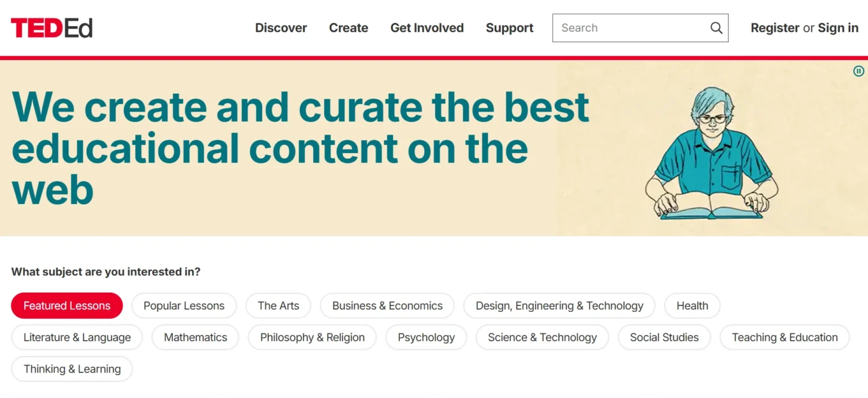Pick Design, Engineering & Technology subject
The image size is (868, 398).
(x=559, y=306)
